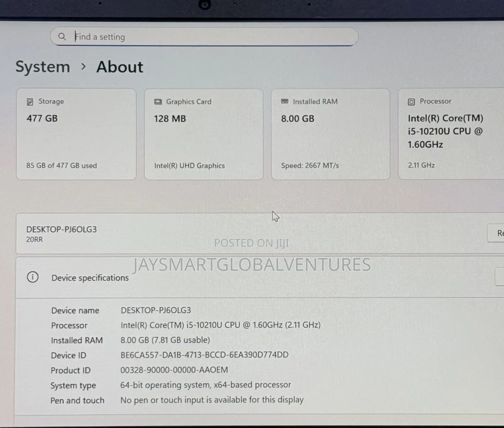Click the '85 GB of 477 GB used' text
This screenshot has width=504, height=428.
[x=62, y=166]
